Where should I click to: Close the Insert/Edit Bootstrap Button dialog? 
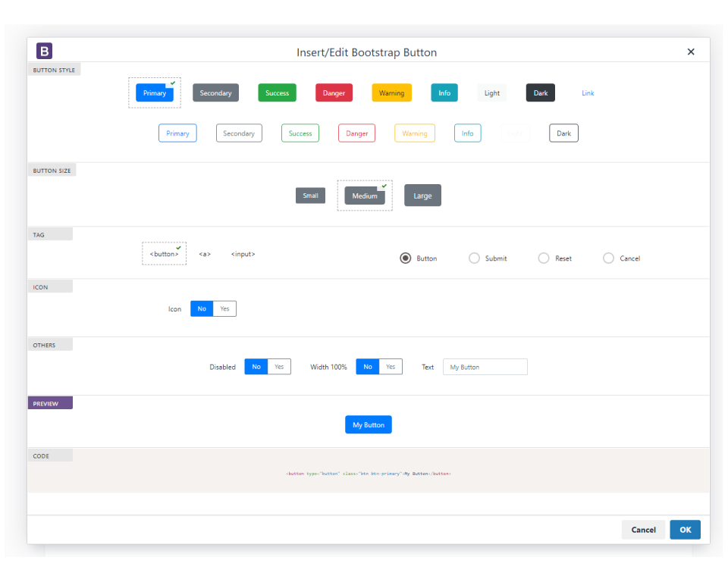click(691, 52)
